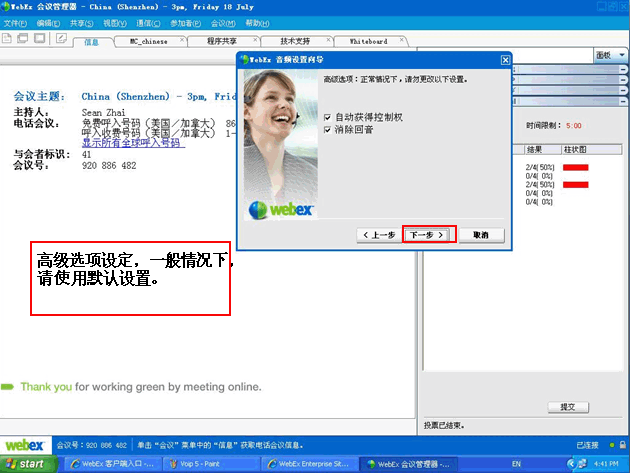Switch to the 信息 tab

pyautogui.click(x=92, y=42)
